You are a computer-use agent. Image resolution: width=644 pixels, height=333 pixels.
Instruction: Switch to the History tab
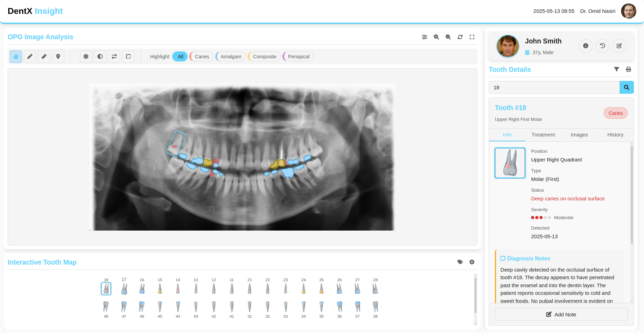pos(615,135)
